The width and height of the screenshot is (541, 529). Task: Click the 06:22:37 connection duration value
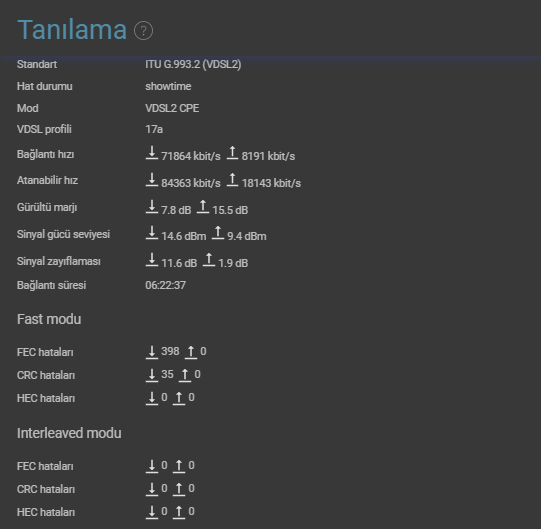pyautogui.click(x=165, y=285)
